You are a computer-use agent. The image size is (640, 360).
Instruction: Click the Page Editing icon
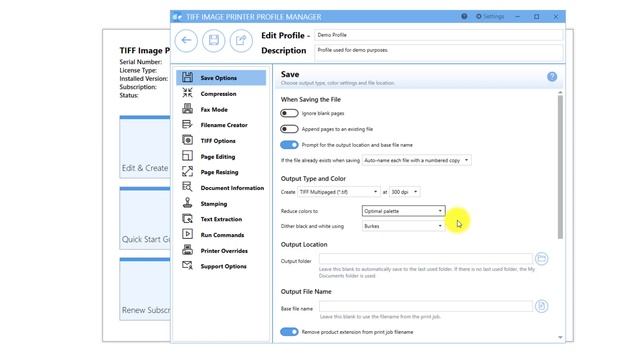click(x=187, y=156)
